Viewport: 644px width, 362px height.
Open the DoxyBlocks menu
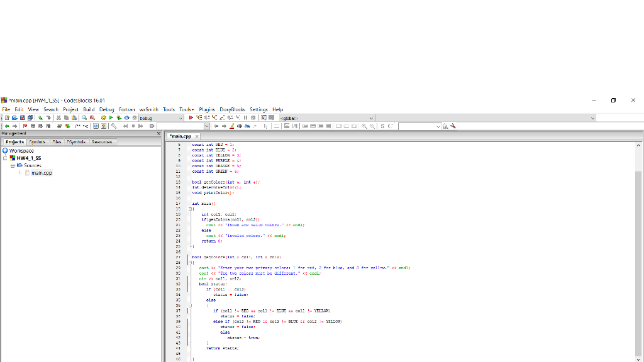(x=233, y=109)
